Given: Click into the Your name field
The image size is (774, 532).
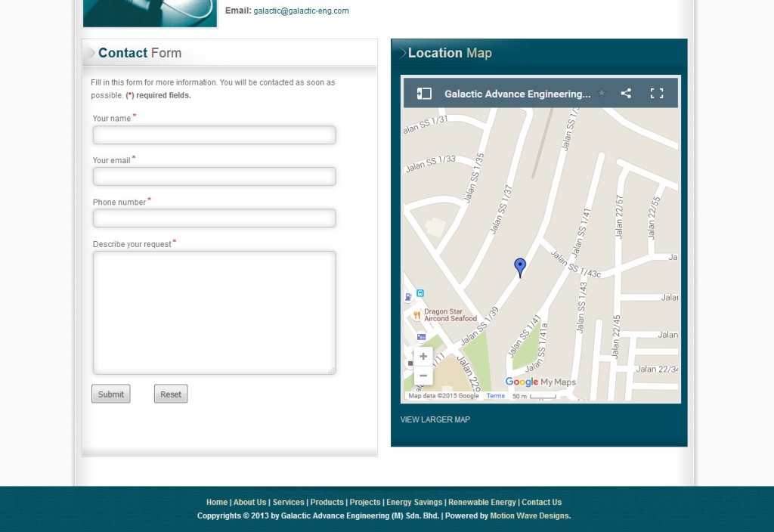Looking at the screenshot, I should coord(214,135).
